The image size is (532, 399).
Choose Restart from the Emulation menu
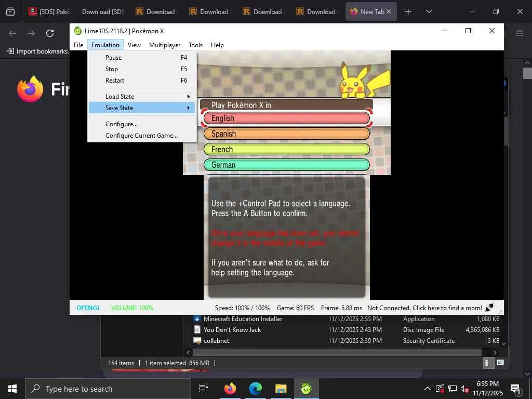coord(142,81)
